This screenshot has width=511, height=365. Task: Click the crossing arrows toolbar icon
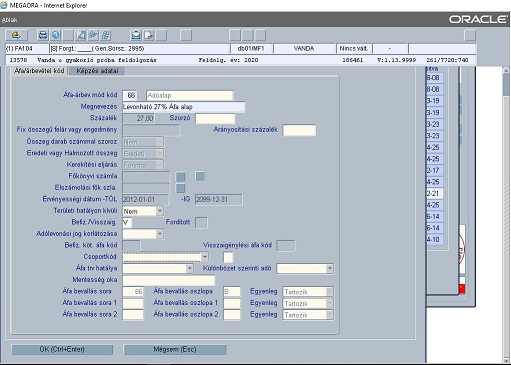[93, 35]
